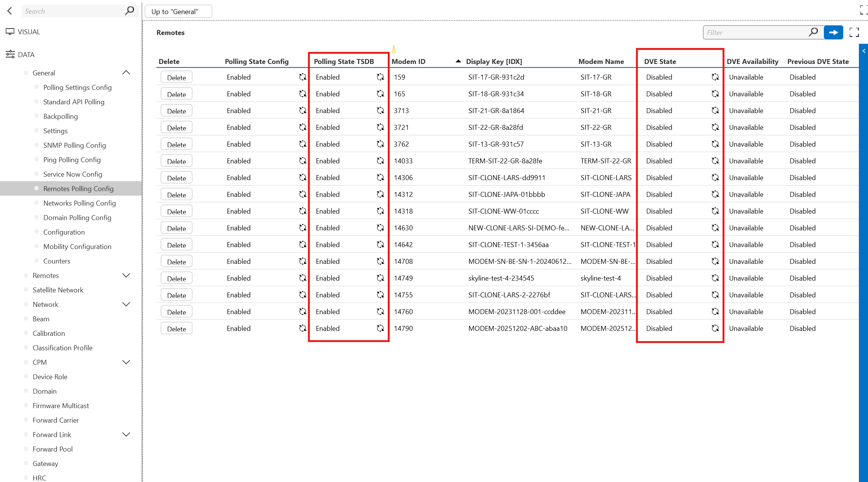This screenshot has width=868, height=482.
Task: Toggle Polling State Config for modem 3721
Action: pos(303,127)
